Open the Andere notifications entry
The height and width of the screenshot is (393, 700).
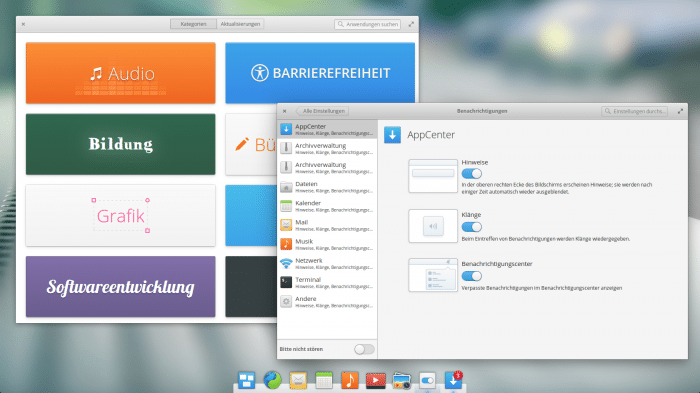327,302
